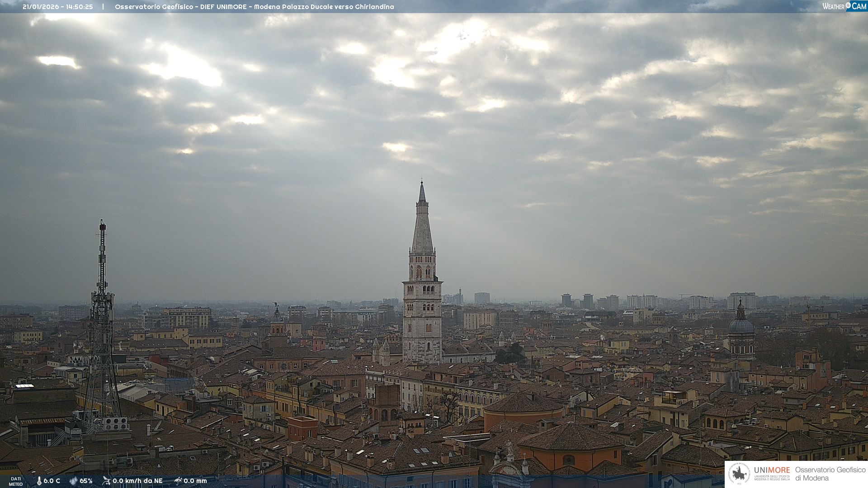
Task: Click the humidity water drops icon
Action: coord(73,481)
